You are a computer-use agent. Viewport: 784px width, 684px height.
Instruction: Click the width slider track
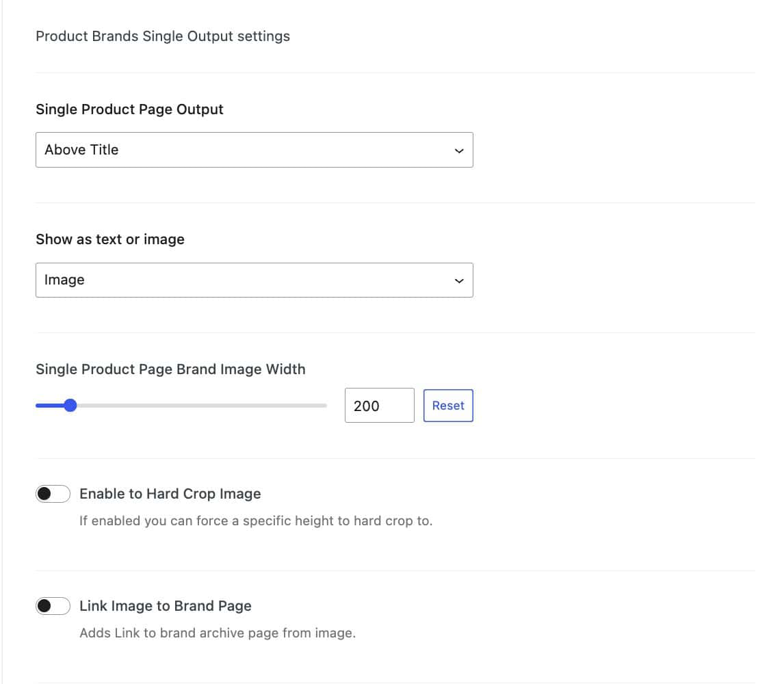pyautogui.click(x=205, y=405)
